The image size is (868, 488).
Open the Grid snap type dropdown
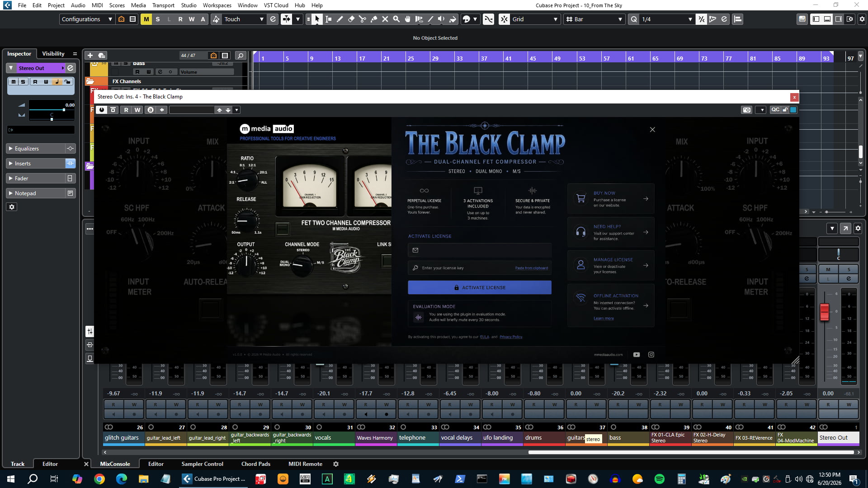click(535, 19)
